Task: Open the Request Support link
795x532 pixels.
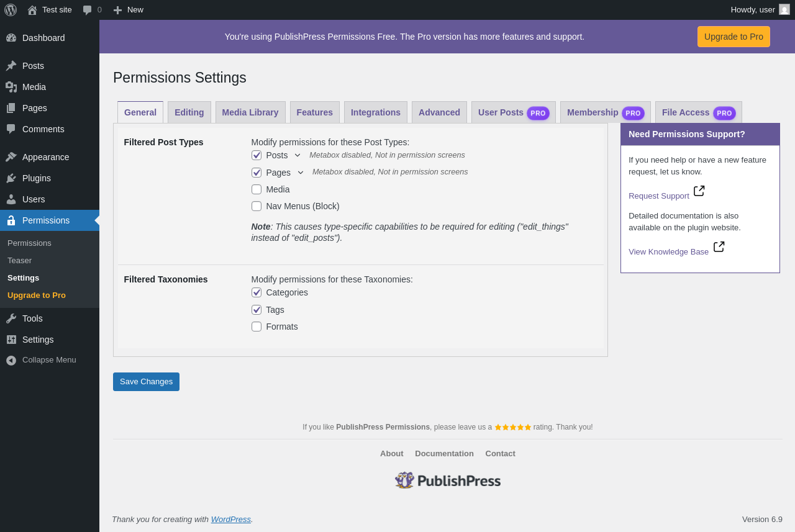Action: pyautogui.click(x=659, y=196)
